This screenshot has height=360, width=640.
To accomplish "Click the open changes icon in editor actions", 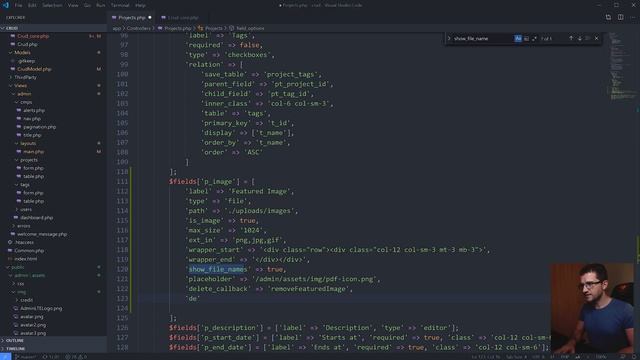I will pos(608,17).
